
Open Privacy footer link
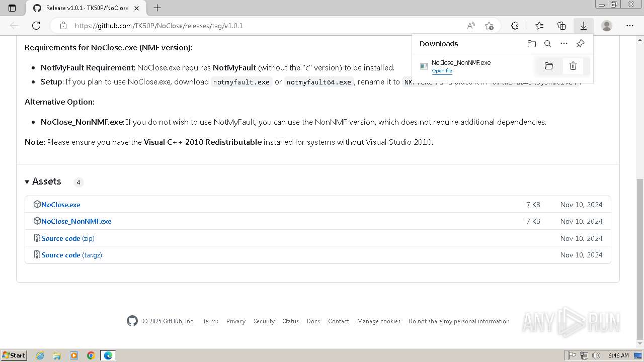(236, 321)
